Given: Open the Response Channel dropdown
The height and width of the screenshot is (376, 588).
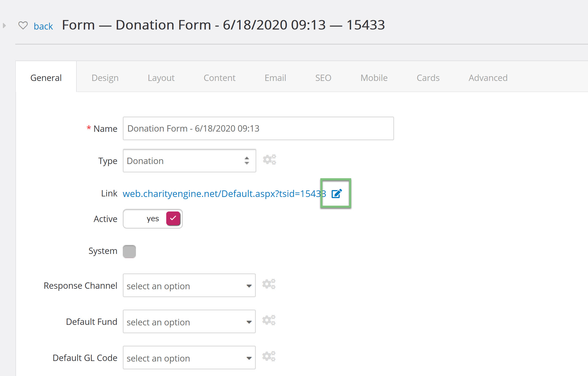Looking at the screenshot, I should [x=189, y=286].
